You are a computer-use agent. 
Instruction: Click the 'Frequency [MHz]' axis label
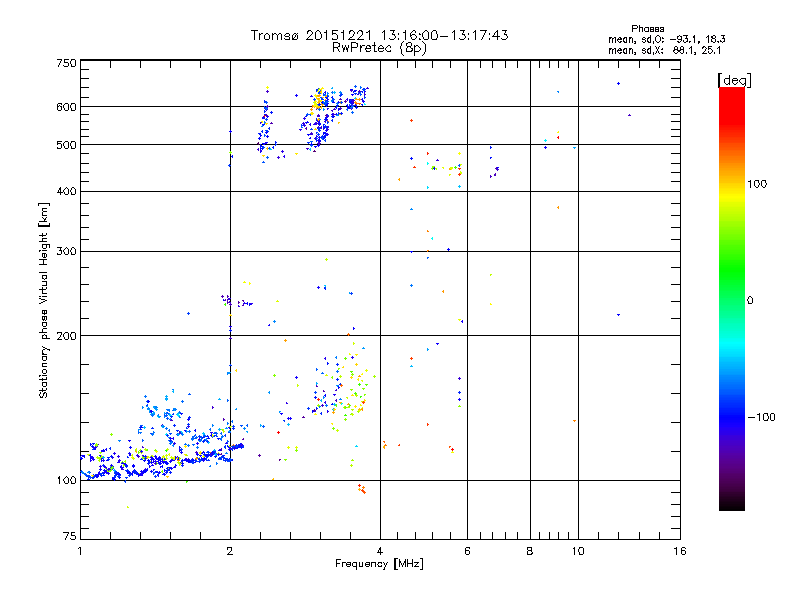tap(379, 564)
